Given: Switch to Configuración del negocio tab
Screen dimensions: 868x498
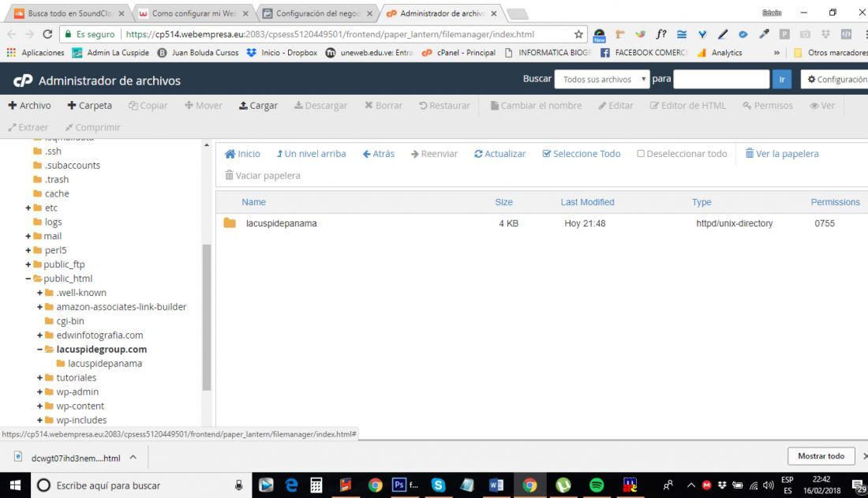Looking at the screenshot, I should [x=317, y=13].
